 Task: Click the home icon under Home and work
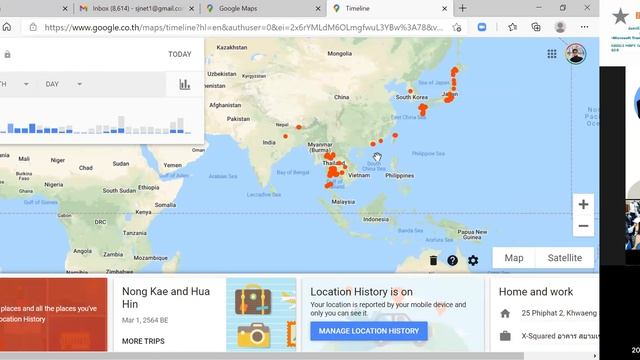coord(505,313)
